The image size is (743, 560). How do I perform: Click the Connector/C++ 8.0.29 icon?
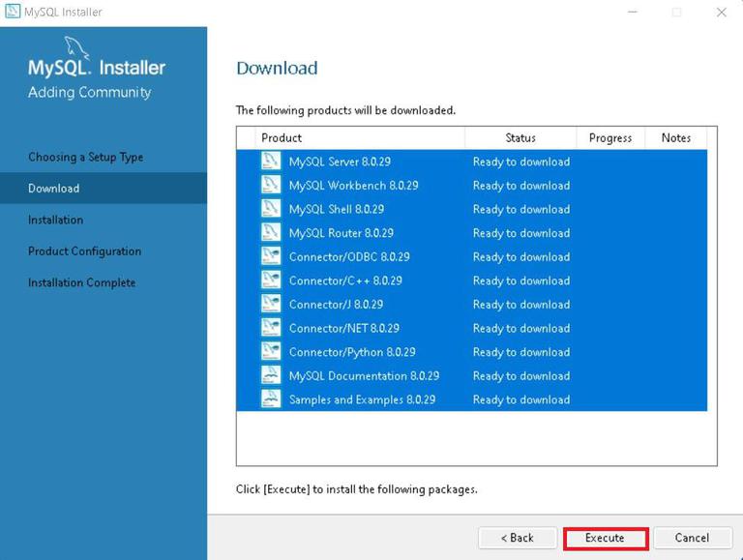(271, 280)
